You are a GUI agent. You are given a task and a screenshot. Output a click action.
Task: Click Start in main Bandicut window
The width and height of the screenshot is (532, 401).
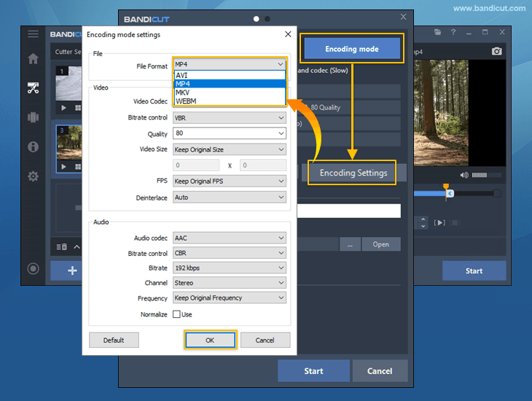tap(474, 271)
